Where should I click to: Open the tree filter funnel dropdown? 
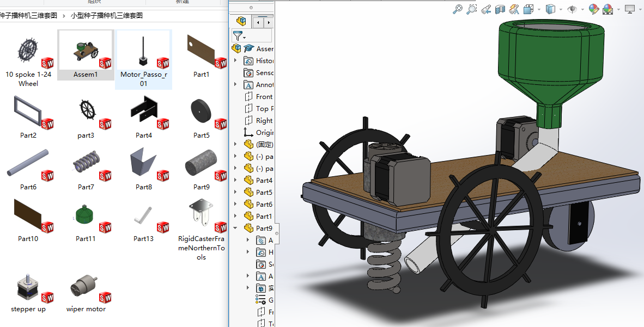(239, 36)
